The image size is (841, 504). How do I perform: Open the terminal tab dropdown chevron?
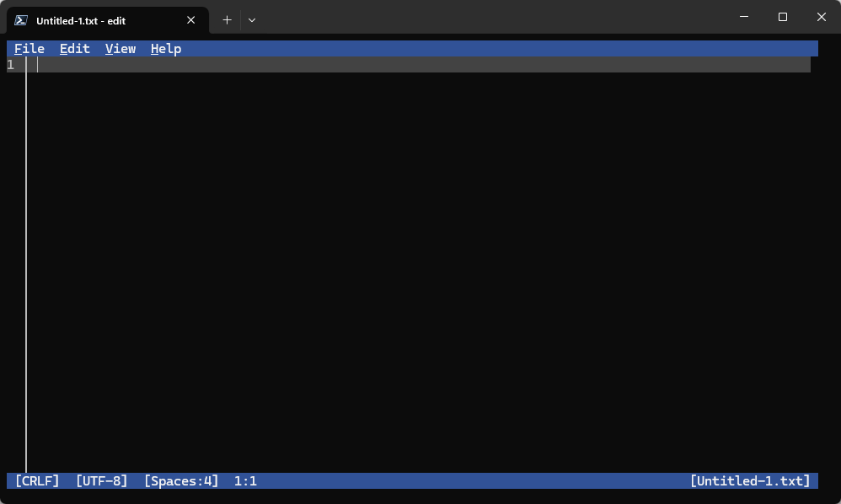251,19
